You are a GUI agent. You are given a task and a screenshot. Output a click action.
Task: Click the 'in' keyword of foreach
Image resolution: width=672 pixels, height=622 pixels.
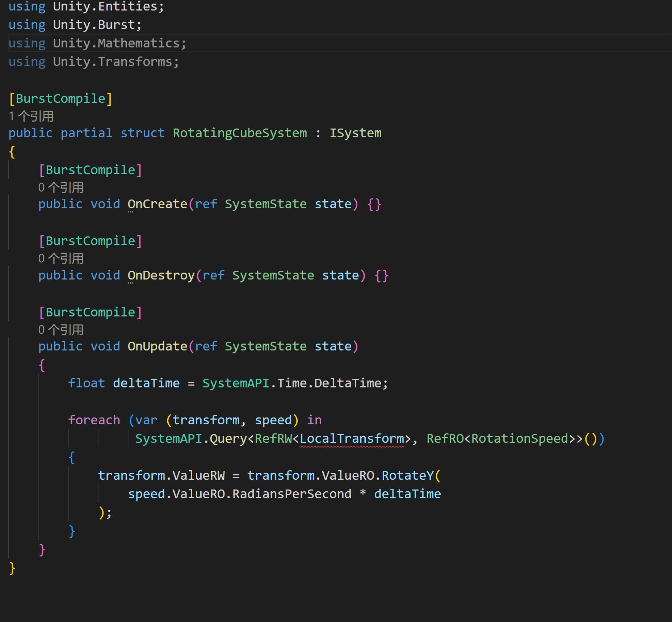click(314, 420)
